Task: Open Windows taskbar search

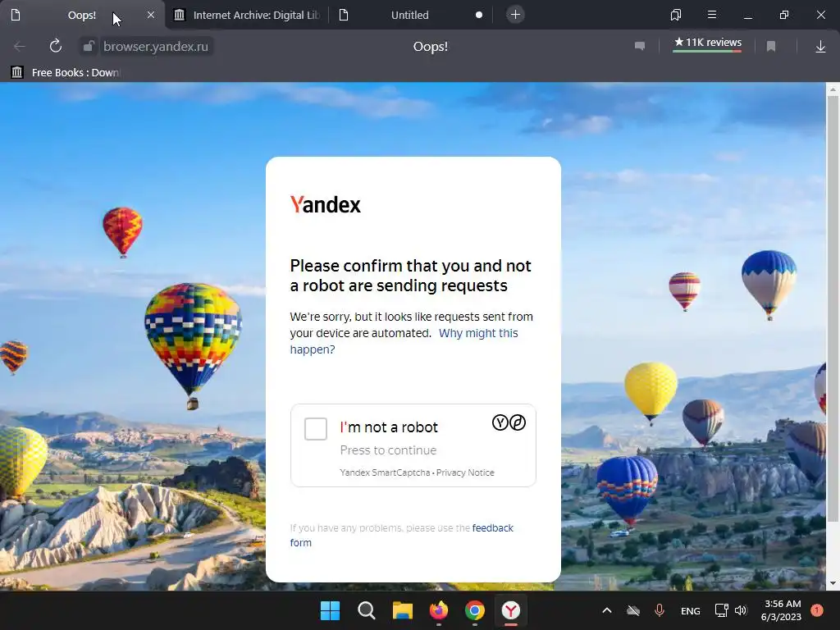Action: [367, 610]
